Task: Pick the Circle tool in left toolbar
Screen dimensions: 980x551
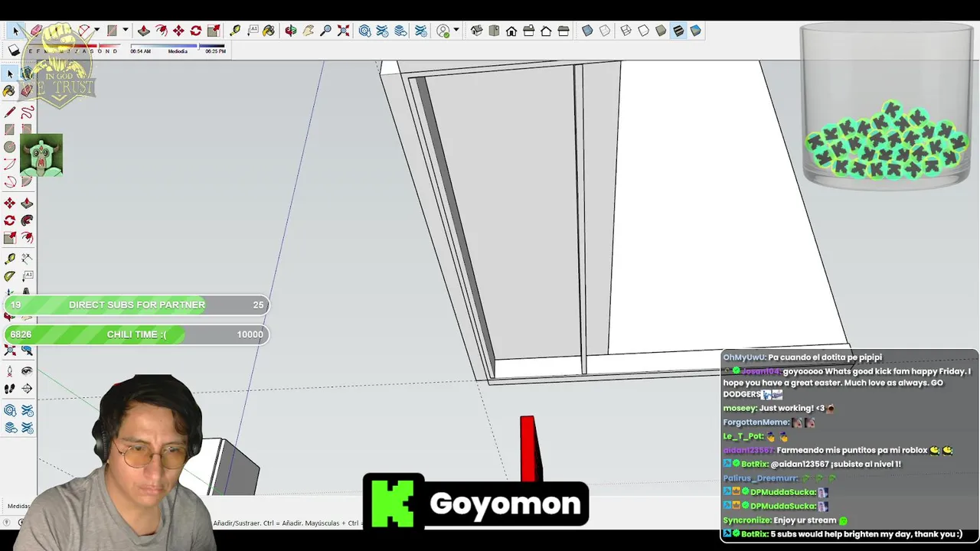Action: coord(9,146)
